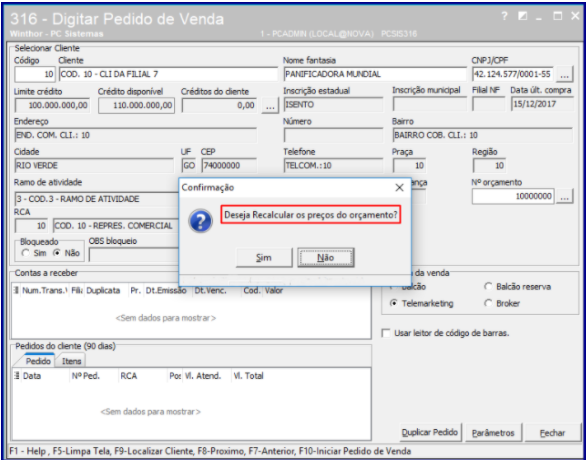Viewport: 588px width, 460px height.
Task: Click the Praça field
Action: click(x=409, y=165)
